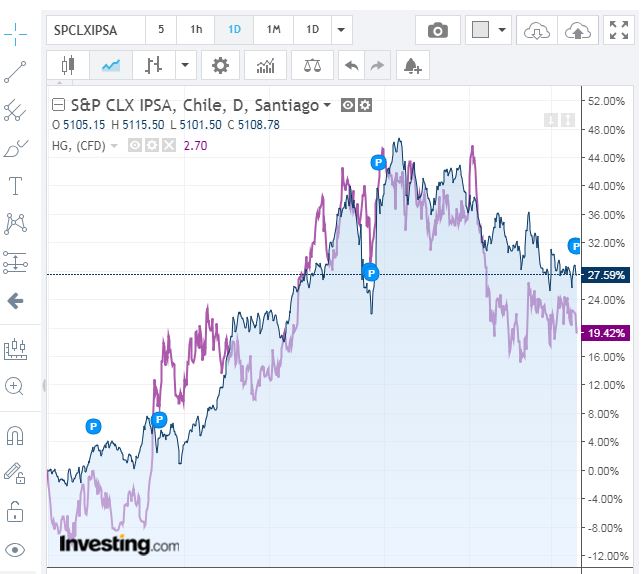Image resolution: width=642 pixels, height=574 pixels.
Task: Open HG (CFD) series settings gear
Action: 151,145
